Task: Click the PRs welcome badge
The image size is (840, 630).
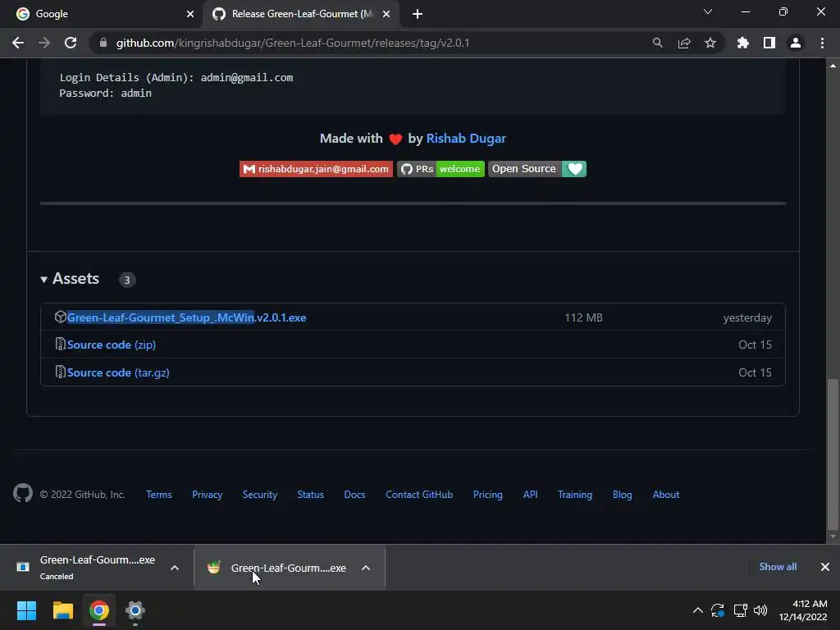Action: [441, 169]
